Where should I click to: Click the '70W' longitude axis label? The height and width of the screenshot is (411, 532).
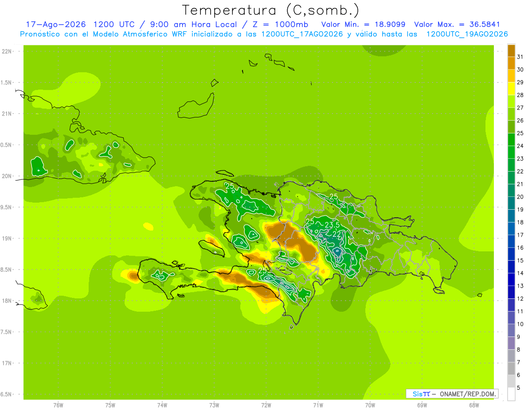(x=370, y=405)
